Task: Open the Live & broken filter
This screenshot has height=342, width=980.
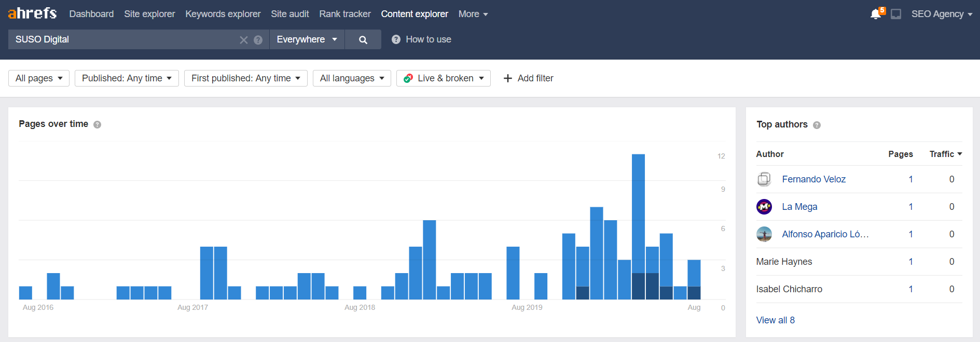Action: [444, 78]
